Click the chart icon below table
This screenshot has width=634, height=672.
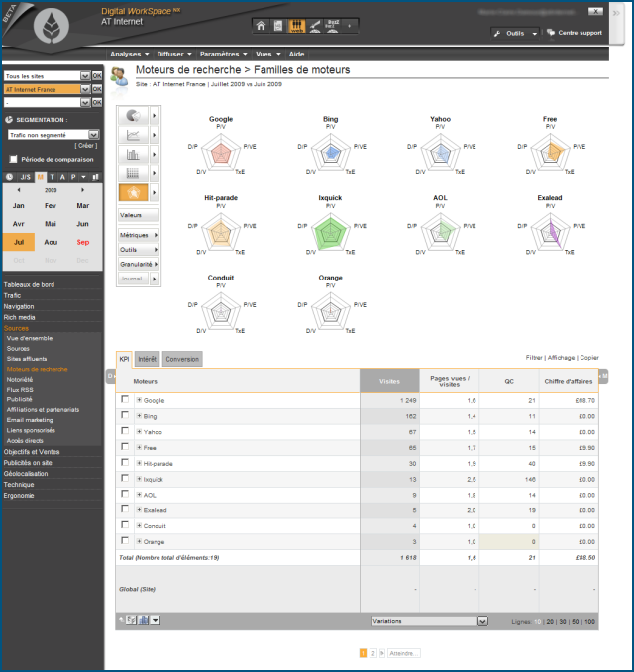(144, 620)
